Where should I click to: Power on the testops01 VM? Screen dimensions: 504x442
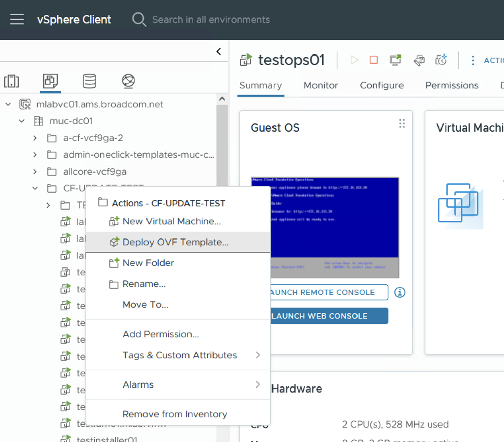[354, 60]
